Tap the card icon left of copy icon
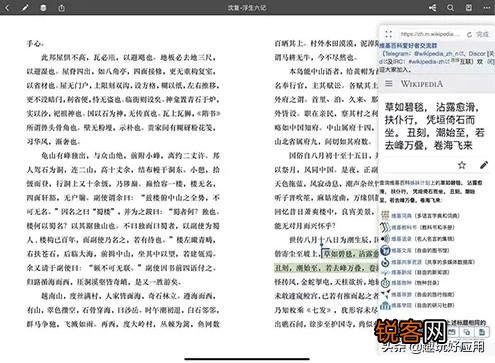The height and width of the screenshot is (363, 495). (452, 332)
